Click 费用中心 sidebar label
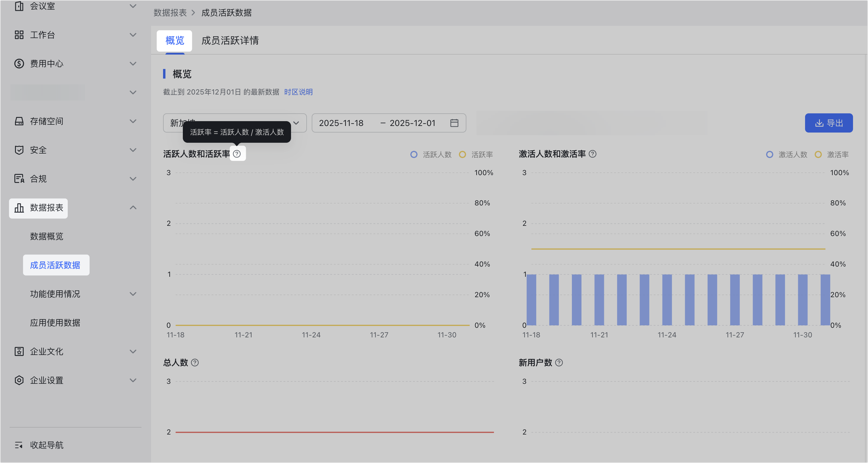Viewport: 868px width, 463px height. pos(46,63)
